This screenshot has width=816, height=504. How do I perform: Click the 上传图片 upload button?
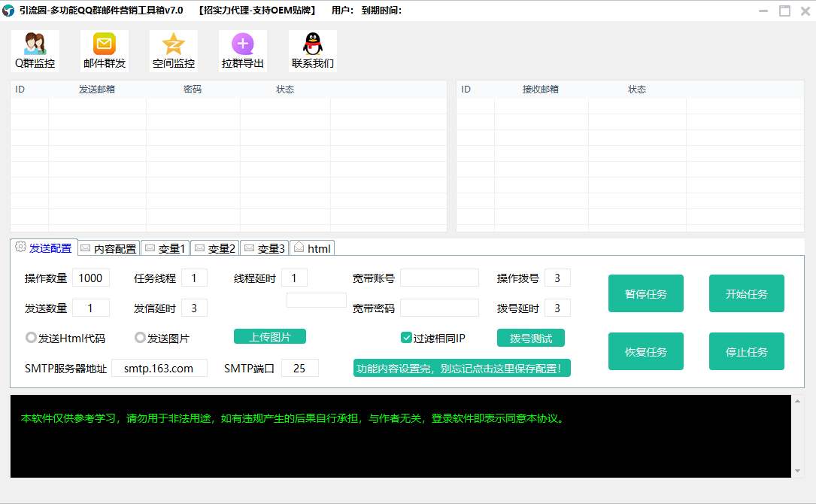[270, 337]
